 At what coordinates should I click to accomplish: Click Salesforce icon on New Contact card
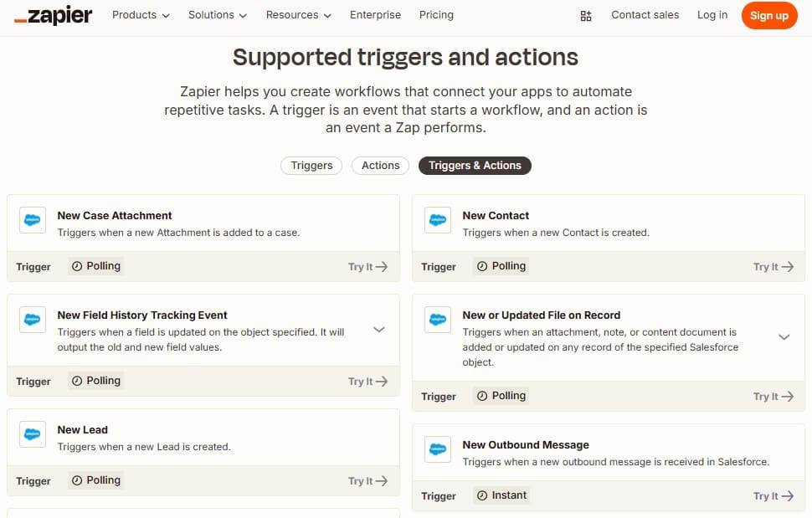[x=437, y=219]
